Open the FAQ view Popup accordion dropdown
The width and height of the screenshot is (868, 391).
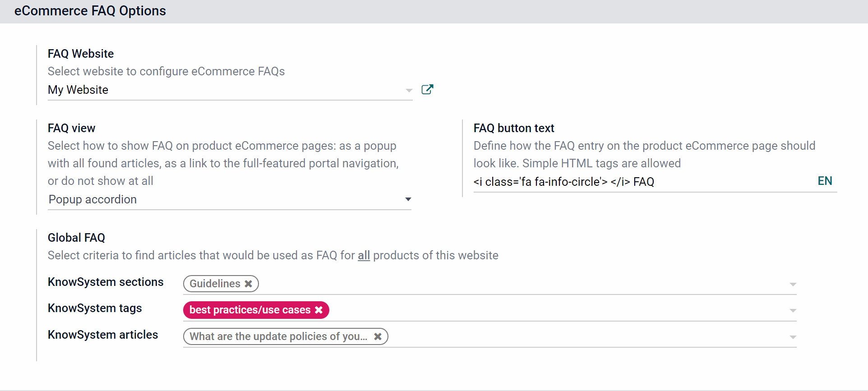pos(230,199)
